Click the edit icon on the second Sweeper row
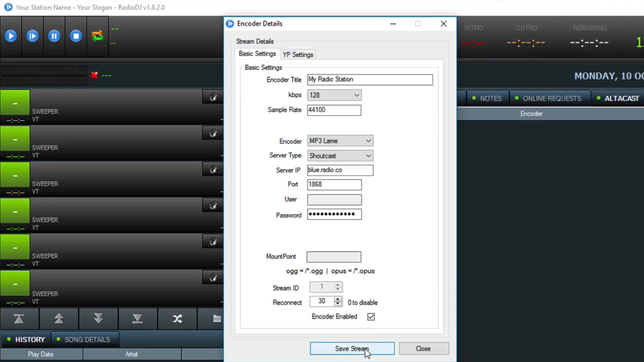 tap(213, 134)
